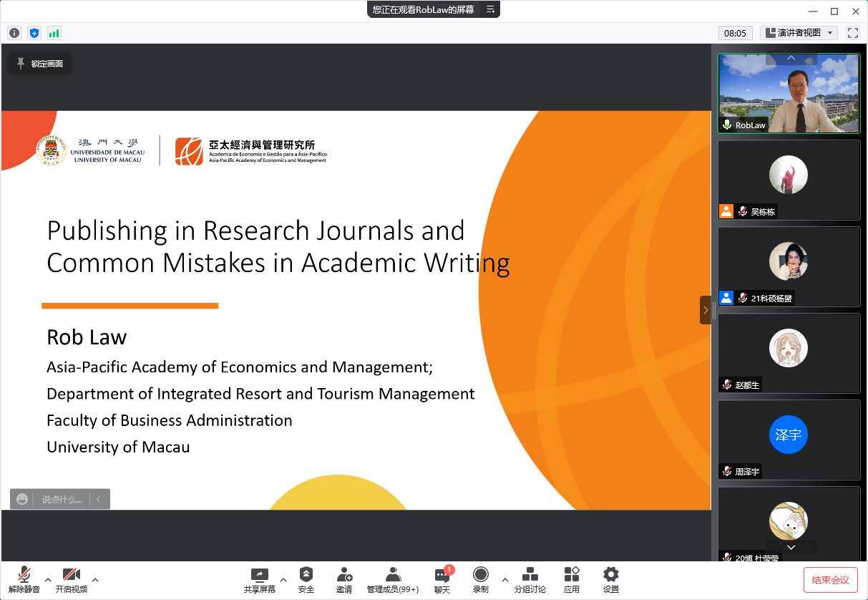868x600 pixels.
Task: Open the speaker view (演讲者视图) dropdown
Action: click(x=799, y=33)
